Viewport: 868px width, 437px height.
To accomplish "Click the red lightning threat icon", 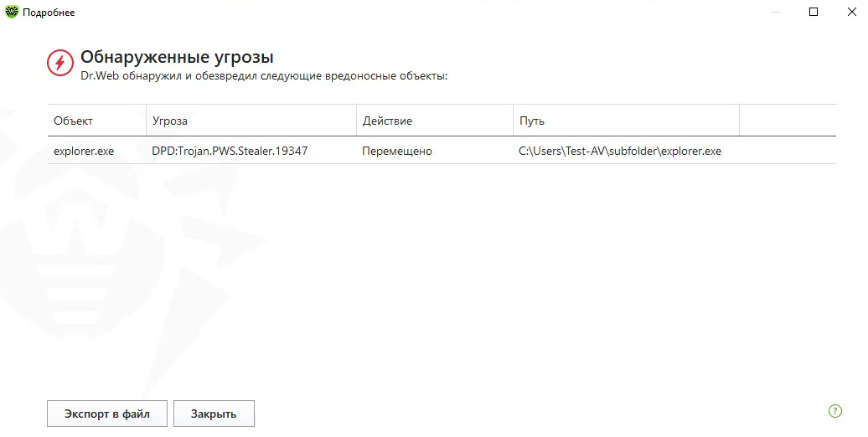I will pyautogui.click(x=59, y=63).
